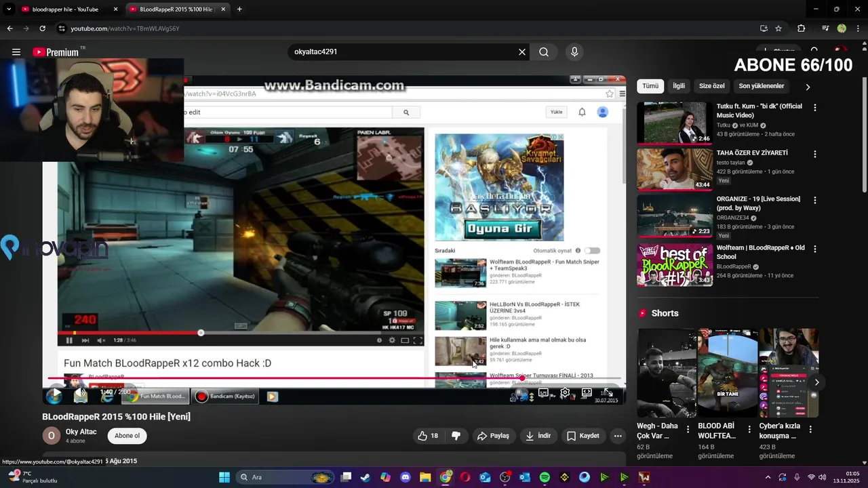This screenshot has width=868, height=488.
Task: Open main video settings gear
Action: pyautogui.click(x=565, y=392)
